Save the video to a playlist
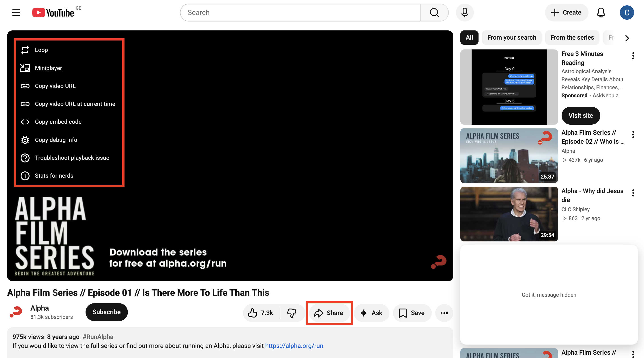 point(412,313)
